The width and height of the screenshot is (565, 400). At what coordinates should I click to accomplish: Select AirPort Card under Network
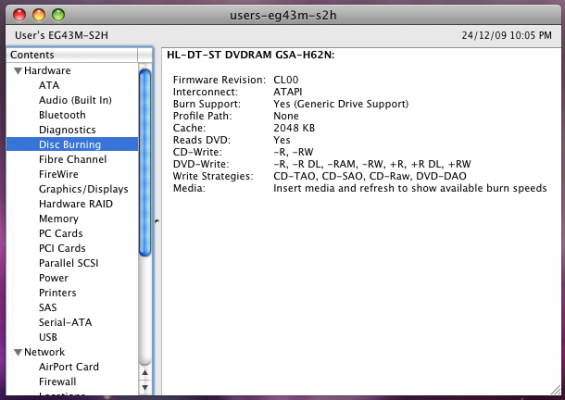click(69, 367)
